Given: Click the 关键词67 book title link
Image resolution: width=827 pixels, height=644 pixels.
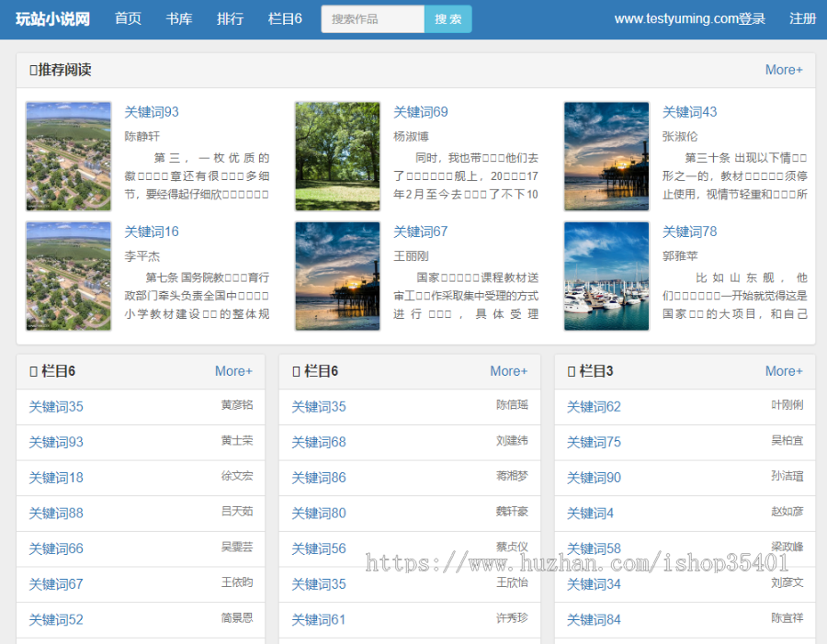Looking at the screenshot, I should click(x=421, y=232).
